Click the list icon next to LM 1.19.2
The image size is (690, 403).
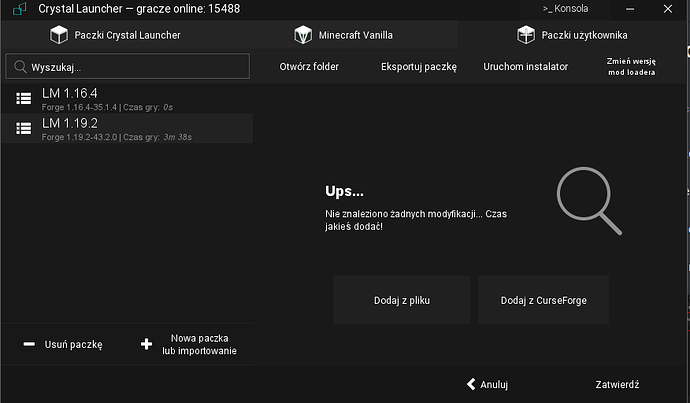click(24, 127)
